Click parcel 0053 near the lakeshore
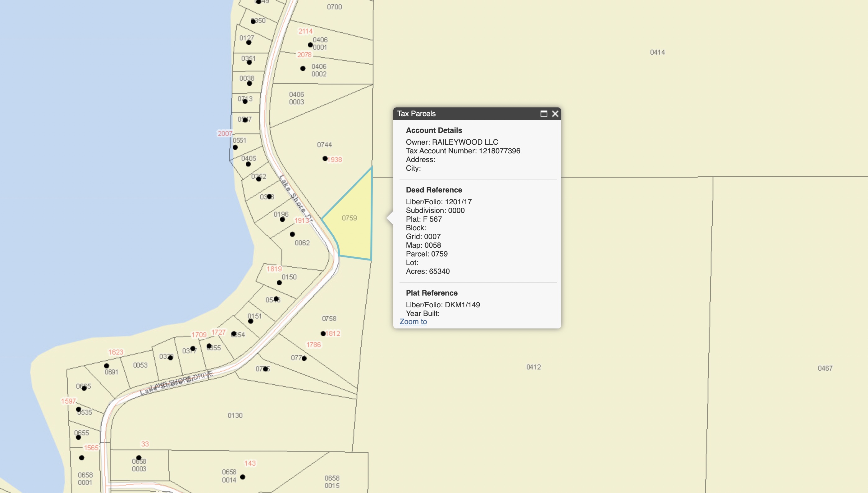 [140, 365]
